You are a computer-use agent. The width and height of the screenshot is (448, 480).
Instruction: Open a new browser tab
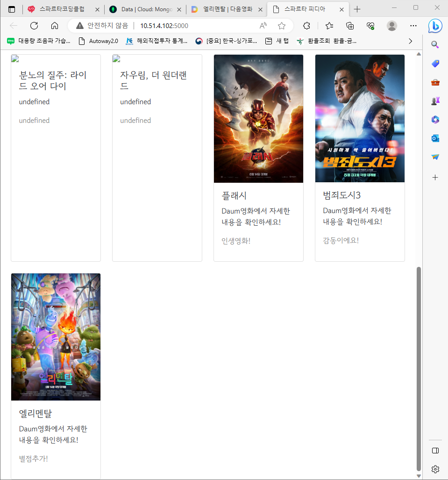click(x=357, y=9)
